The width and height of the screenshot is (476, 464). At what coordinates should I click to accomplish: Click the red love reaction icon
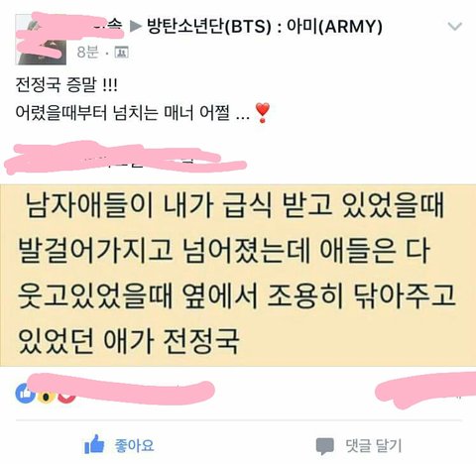[66, 396]
